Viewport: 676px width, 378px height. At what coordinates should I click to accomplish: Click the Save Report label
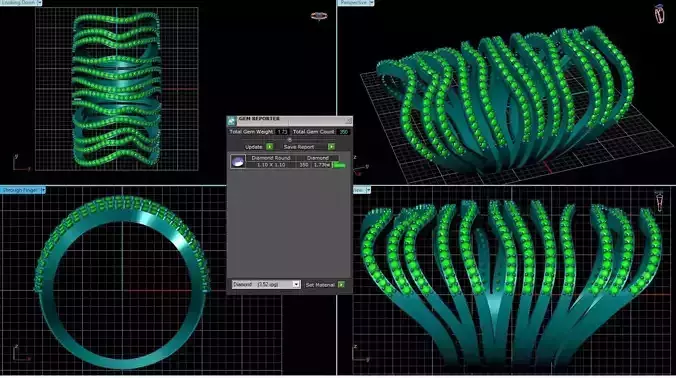tap(299, 147)
